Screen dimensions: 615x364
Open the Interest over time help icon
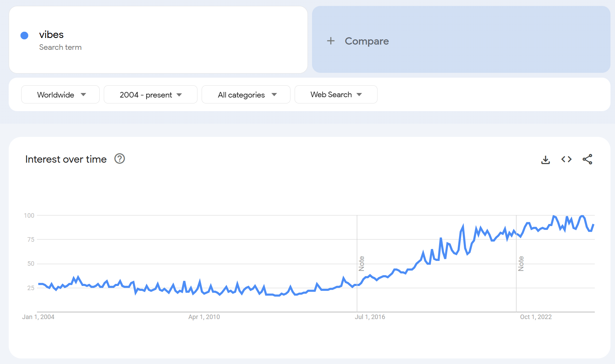click(x=119, y=159)
